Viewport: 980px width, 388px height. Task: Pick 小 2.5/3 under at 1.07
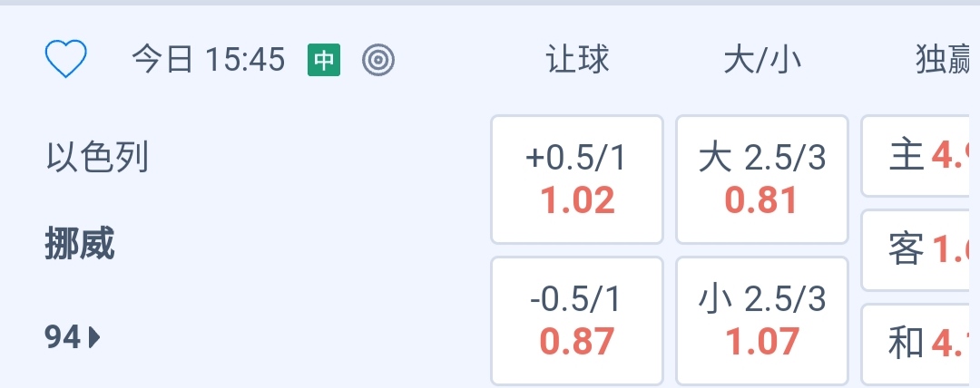pyautogui.click(x=762, y=320)
